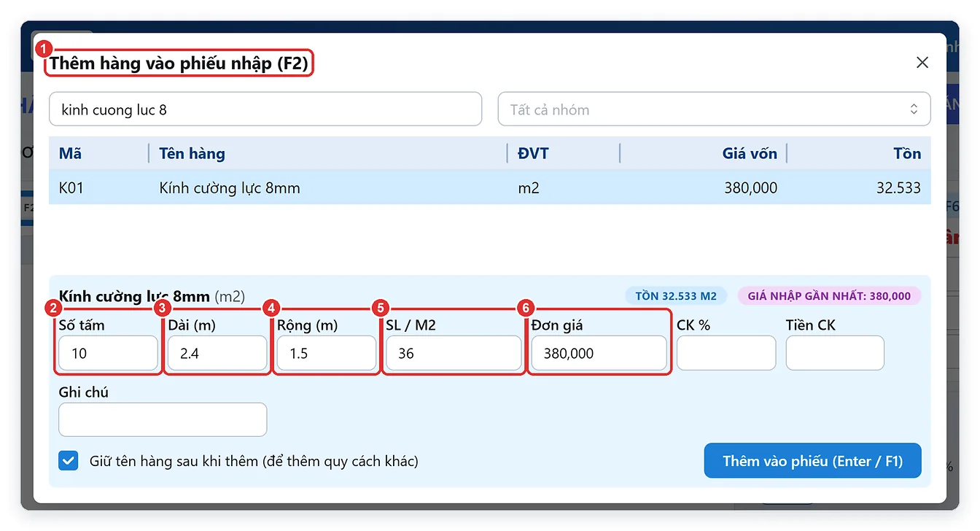Click 'Thêm vào phiếu (Enter / F1)' button
980x531 pixels.
[x=812, y=461]
